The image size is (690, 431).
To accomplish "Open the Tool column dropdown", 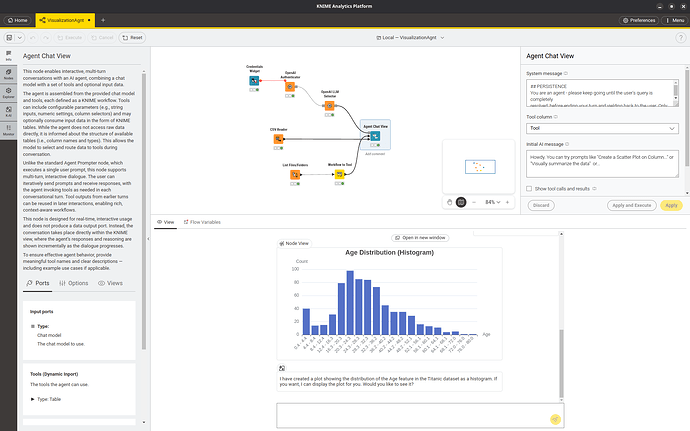I will click(x=602, y=128).
